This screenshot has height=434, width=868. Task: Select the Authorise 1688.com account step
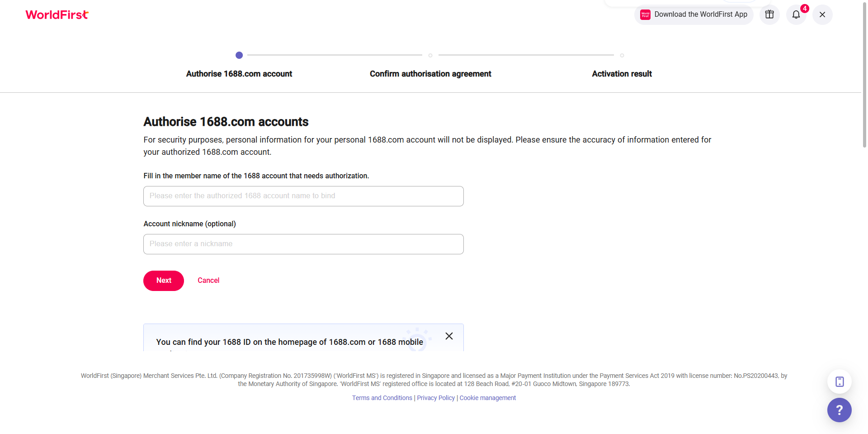(x=239, y=73)
